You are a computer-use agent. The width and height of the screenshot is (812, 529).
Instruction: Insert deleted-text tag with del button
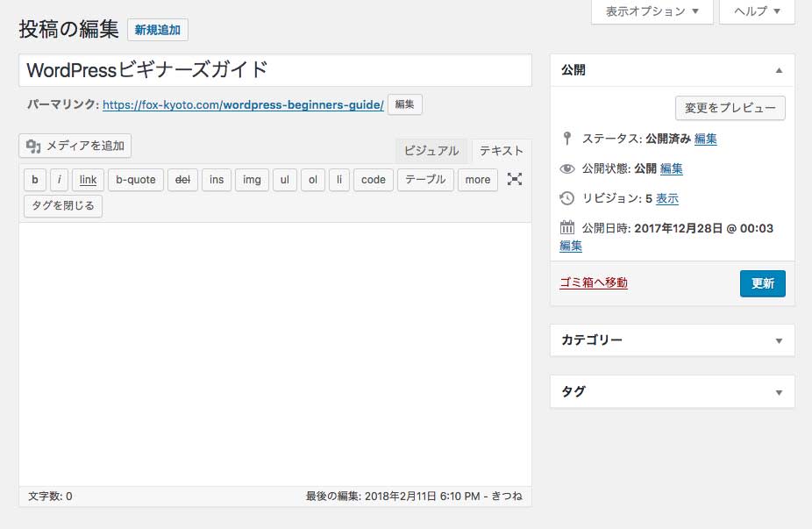click(182, 180)
